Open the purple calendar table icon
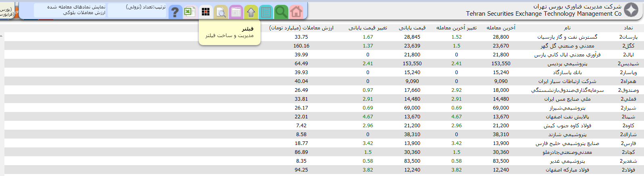The height and width of the screenshot is (176, 644). coord(236,12)
